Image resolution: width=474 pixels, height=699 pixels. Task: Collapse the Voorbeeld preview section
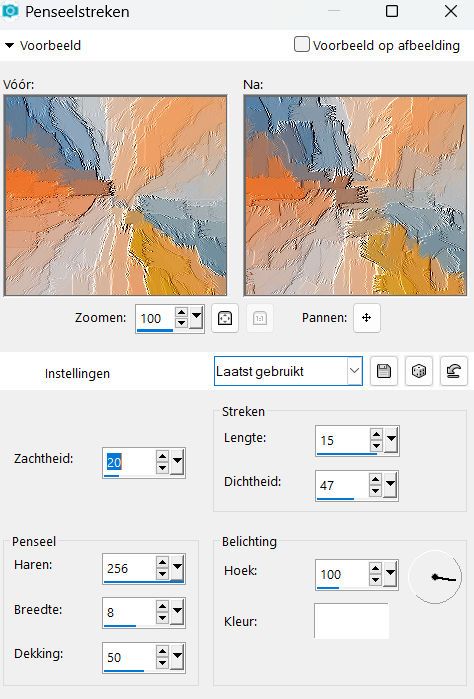click(9, 45)
